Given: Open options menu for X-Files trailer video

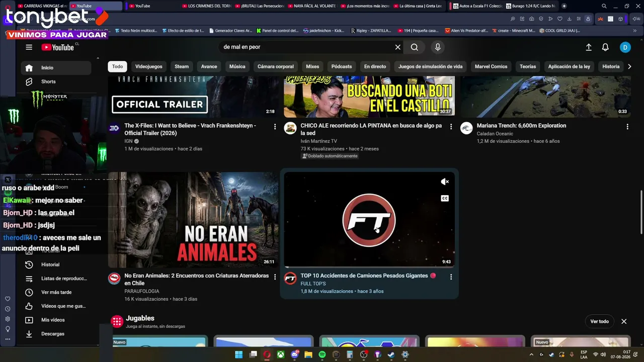Looking at the screenshot, I should point(275,127).
